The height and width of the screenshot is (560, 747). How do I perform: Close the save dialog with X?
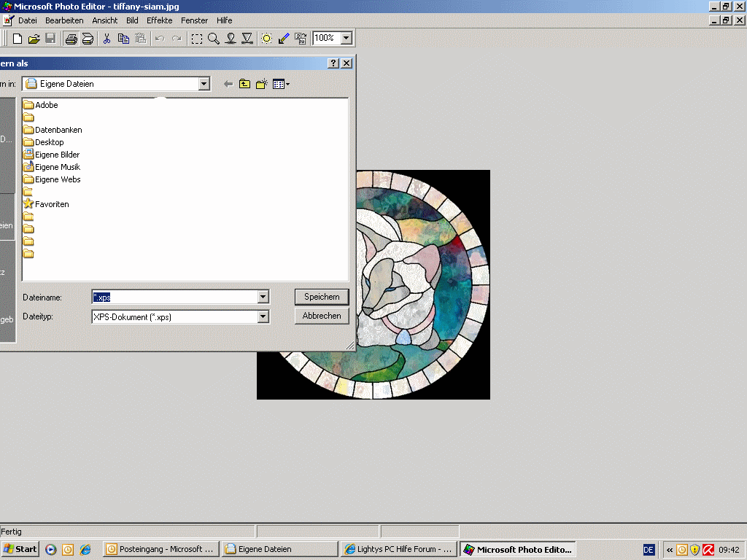[x=347, y=63]
